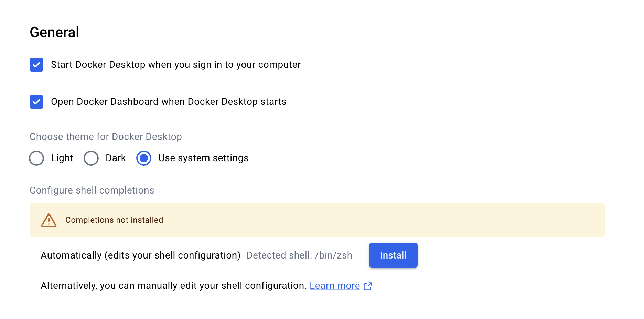
Task: Click the "Dark" theme label text
Action: coord(116,158)
